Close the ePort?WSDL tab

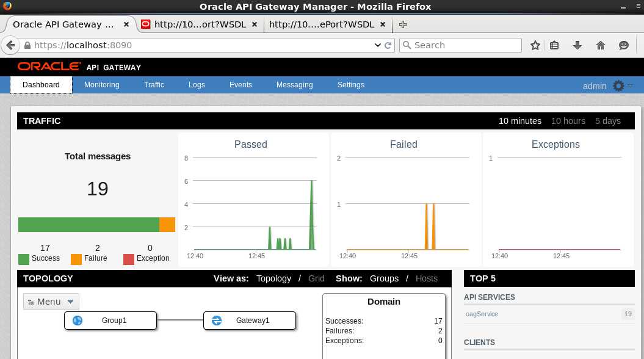[x=383, y=24]
